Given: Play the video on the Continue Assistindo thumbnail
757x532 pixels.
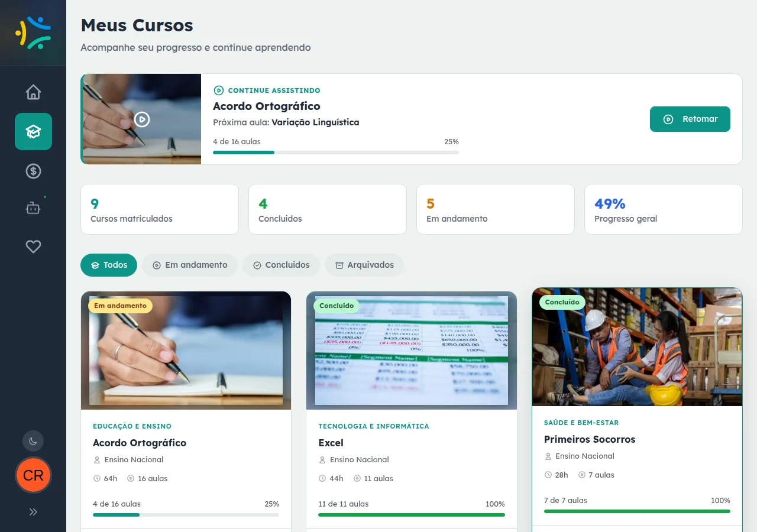Looking at the screenshot, I should click(x=142, y=119).
